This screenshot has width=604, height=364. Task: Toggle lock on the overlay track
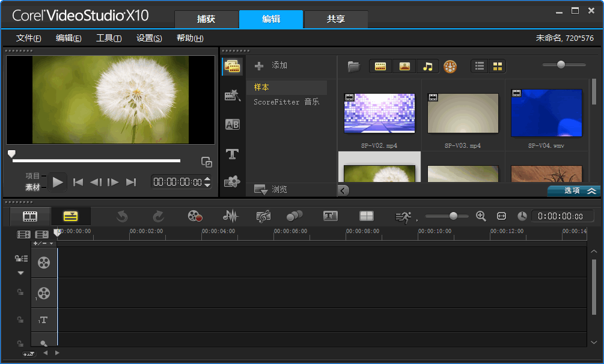click(x=20, y=293)
